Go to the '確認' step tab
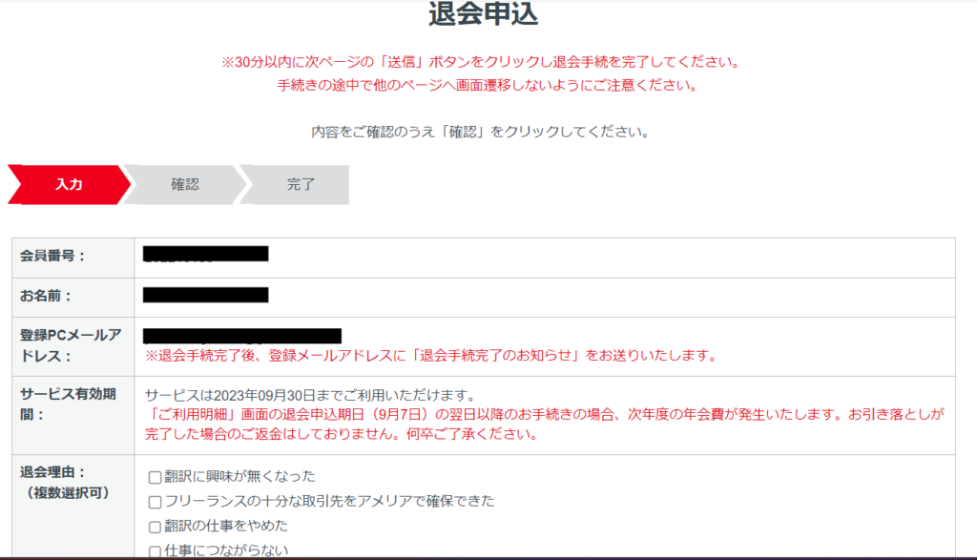The image size is (977, 560). tap(185, 185)
